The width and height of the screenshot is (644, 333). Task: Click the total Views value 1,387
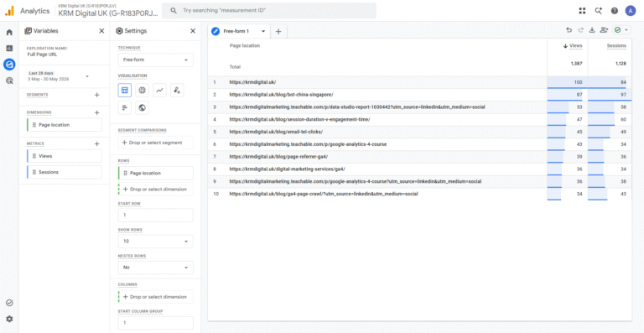point(576,64)
